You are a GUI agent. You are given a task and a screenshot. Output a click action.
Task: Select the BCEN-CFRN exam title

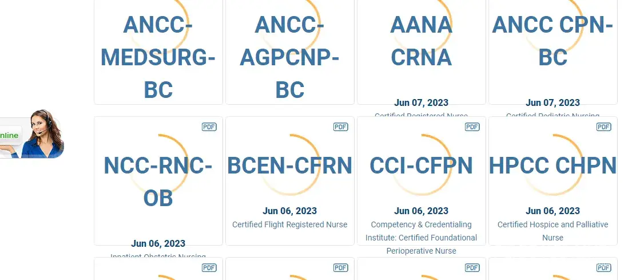pyautogui.click(x=290, y=165)
